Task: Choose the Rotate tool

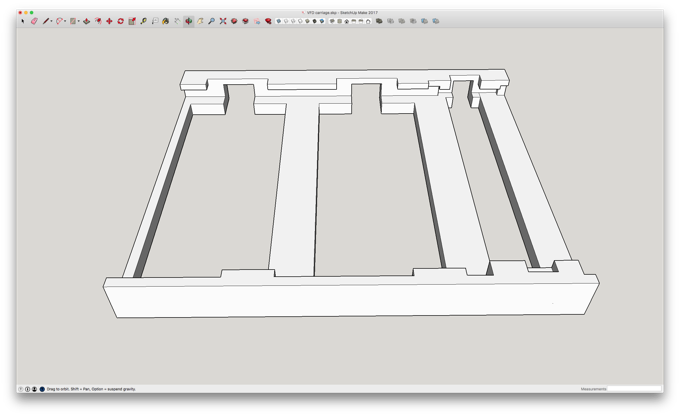Action: click(x=121, y=21)
